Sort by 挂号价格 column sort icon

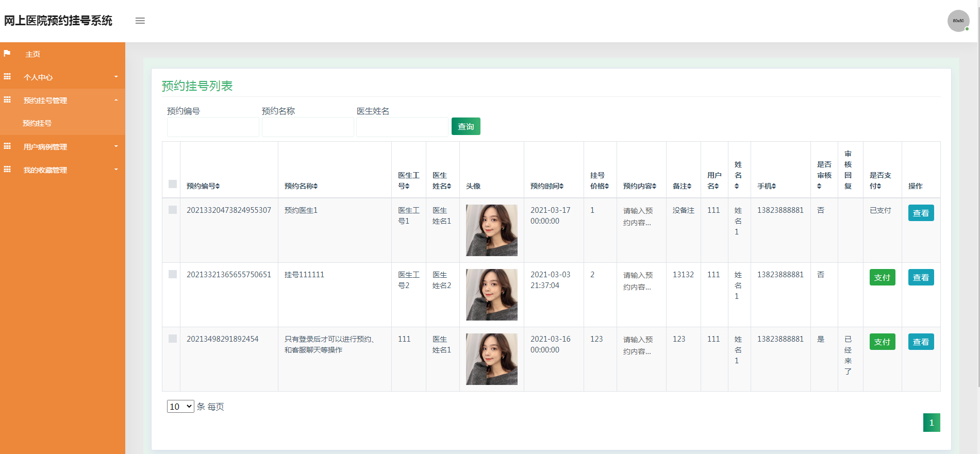[607, 186]
